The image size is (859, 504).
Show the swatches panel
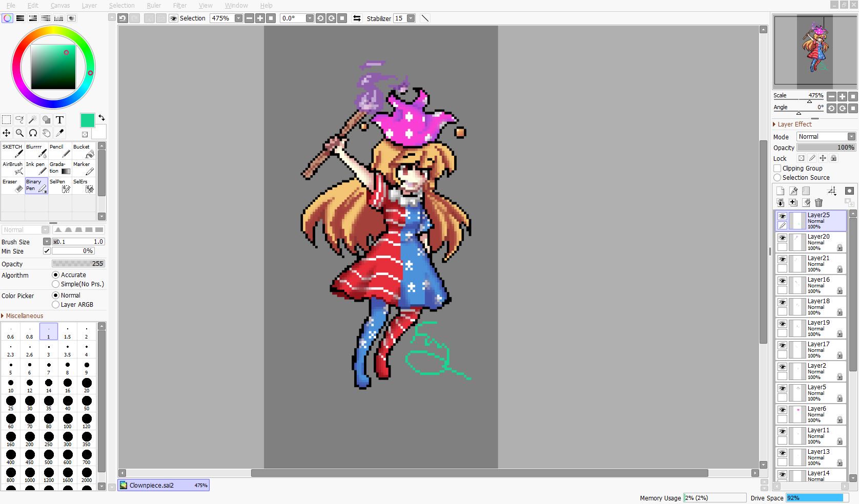coord(59,18)
